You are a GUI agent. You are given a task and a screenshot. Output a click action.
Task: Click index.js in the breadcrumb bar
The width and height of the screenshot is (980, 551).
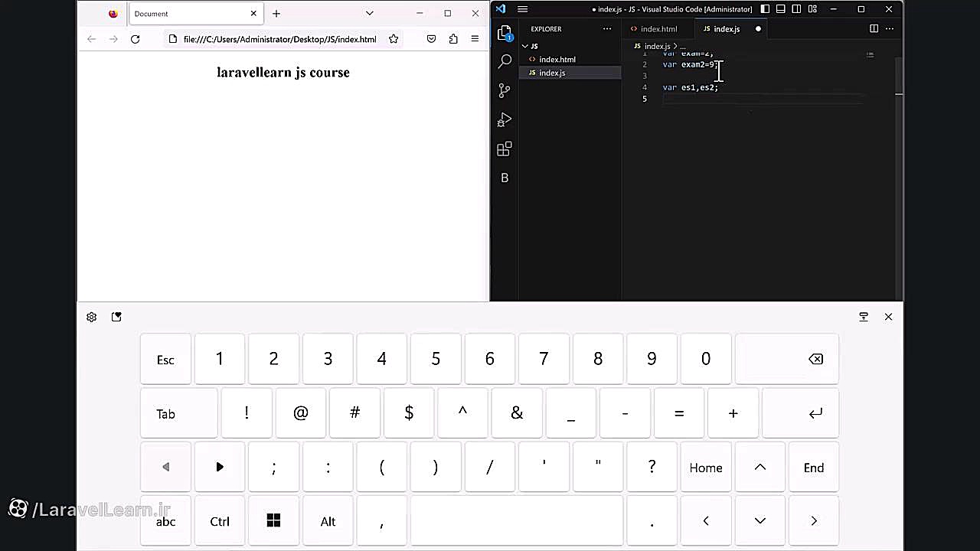click(657, 46)
